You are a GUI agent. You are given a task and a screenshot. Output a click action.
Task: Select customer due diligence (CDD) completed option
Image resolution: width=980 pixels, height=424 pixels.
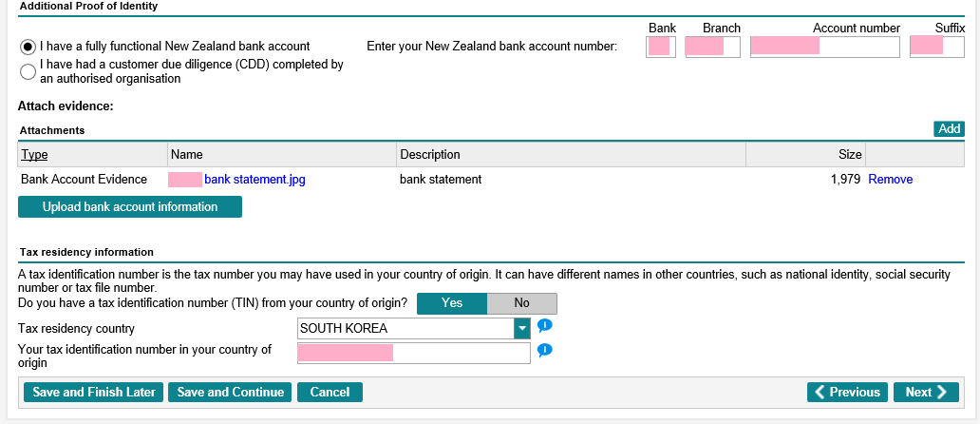28,72
